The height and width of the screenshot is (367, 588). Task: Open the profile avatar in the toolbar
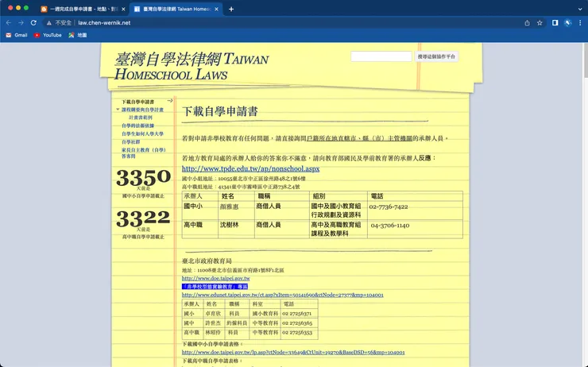pyautogui.click(x=568, y=23)
